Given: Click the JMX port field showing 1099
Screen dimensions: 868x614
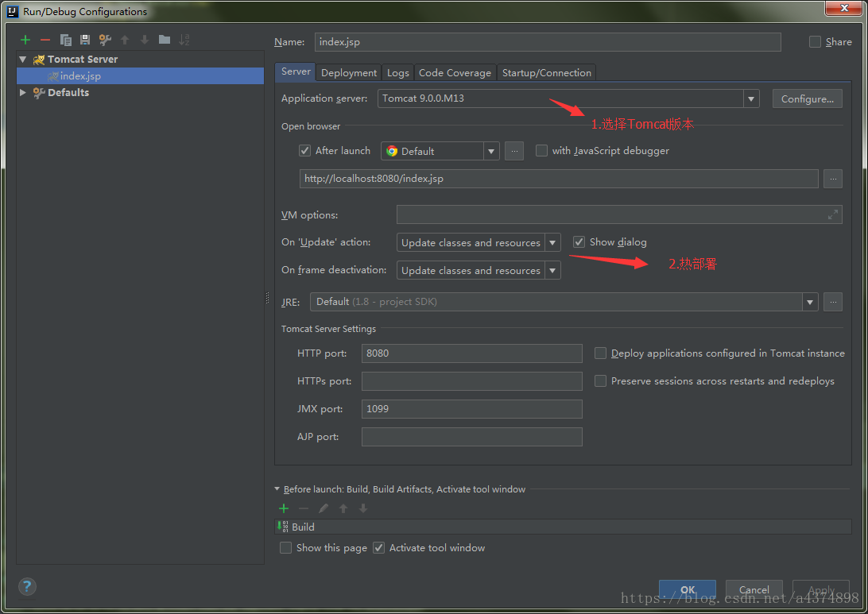Looking at the screenshot, I should tap(471, 409).
